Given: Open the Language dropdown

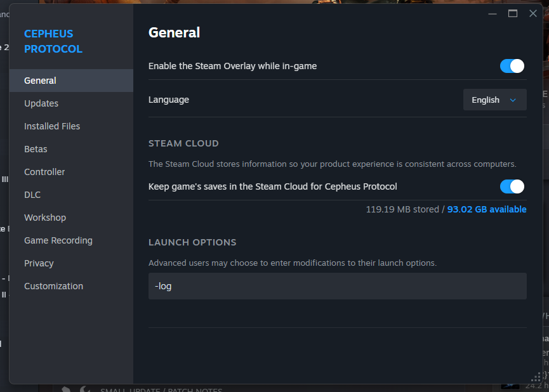Looking at the screenshot, I should (x=494, y=100).
